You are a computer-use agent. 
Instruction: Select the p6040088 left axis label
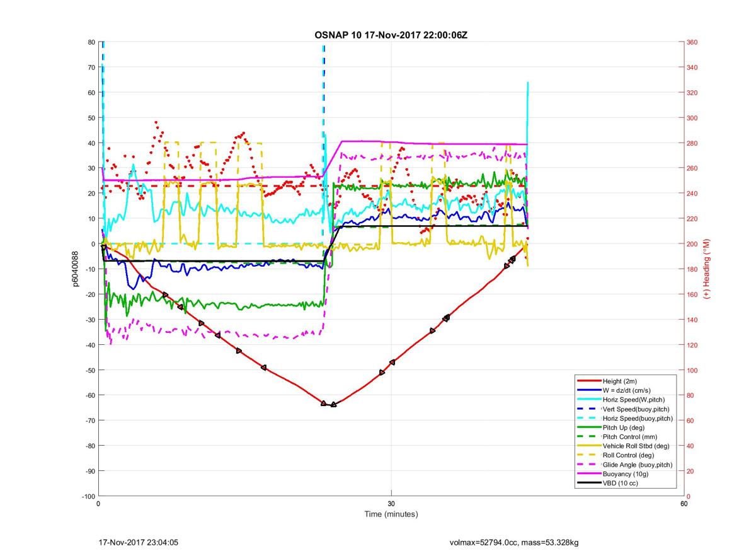click(74, 269)
